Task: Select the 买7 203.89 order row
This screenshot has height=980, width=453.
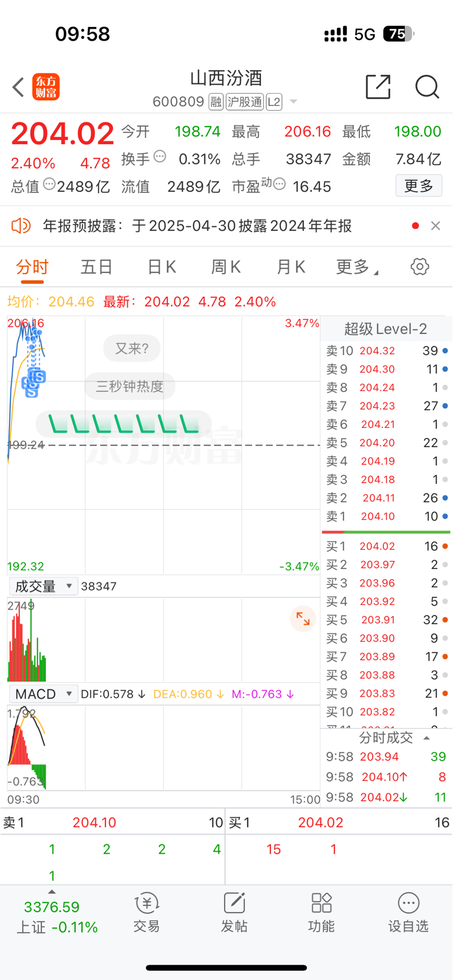Action: 386,656
